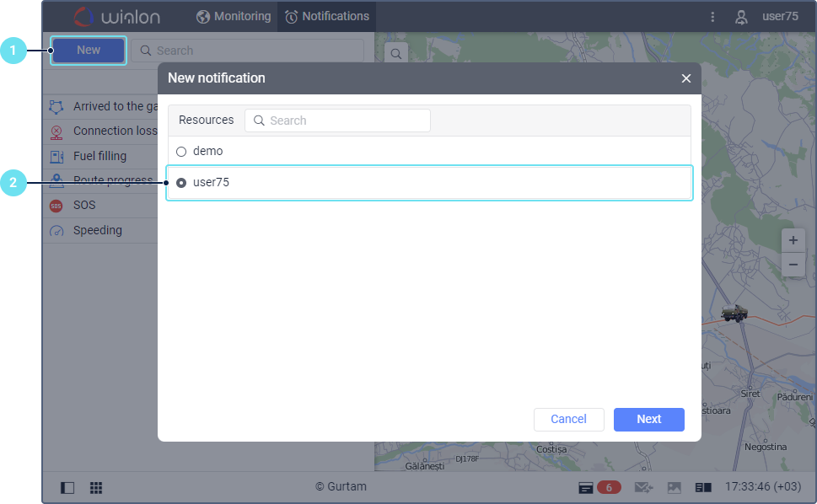The height and width of the screenshot is (504, 817).
Task: Select the user75 resource radio button
Action: point(180,183)
